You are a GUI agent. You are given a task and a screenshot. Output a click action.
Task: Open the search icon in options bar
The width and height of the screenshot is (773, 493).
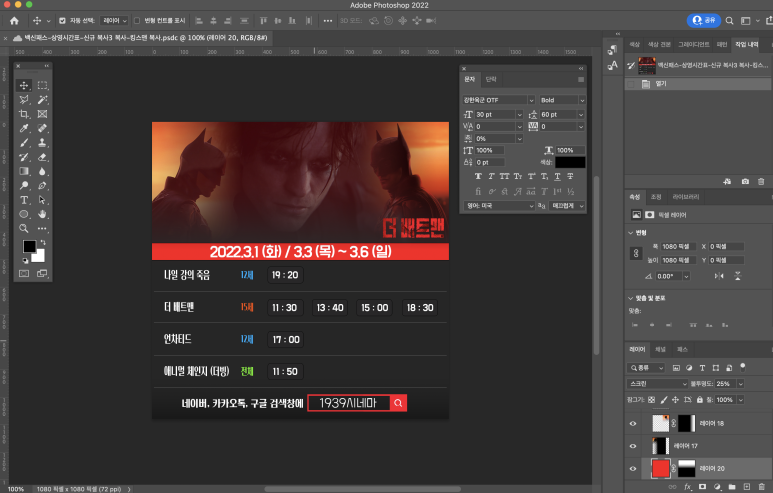[730, 21]
